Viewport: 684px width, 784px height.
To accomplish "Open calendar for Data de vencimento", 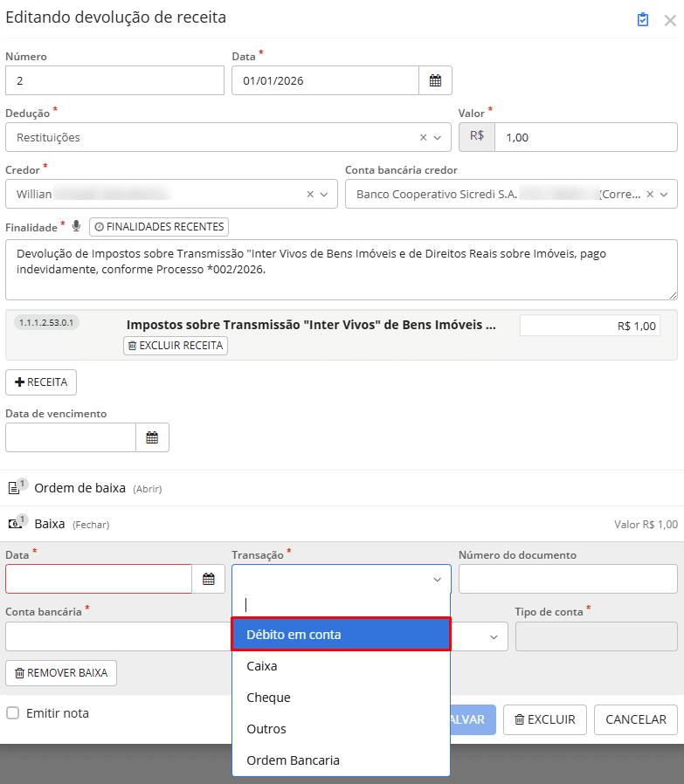I will tap(152, 437).
